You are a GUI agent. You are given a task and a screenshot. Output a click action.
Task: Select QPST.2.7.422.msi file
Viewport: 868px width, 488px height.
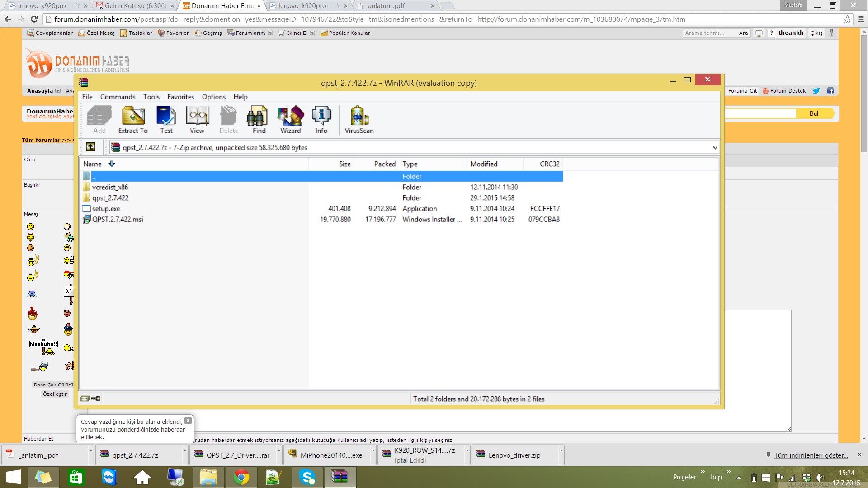[x=113, y=219]
